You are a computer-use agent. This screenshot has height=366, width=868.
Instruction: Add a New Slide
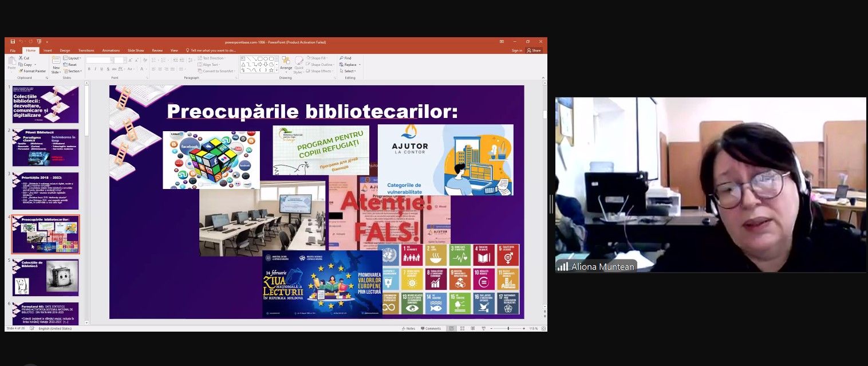point(56,65)
